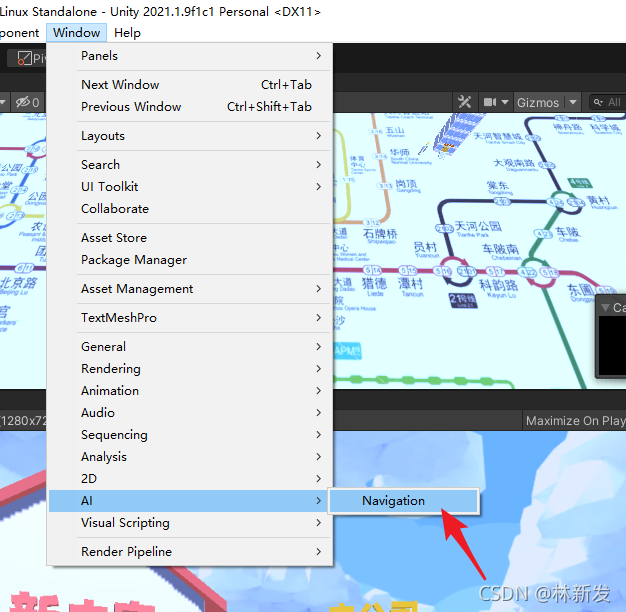Expand the General submenu
The height and width of the screenshot is (612, 626).
point(190,347)
